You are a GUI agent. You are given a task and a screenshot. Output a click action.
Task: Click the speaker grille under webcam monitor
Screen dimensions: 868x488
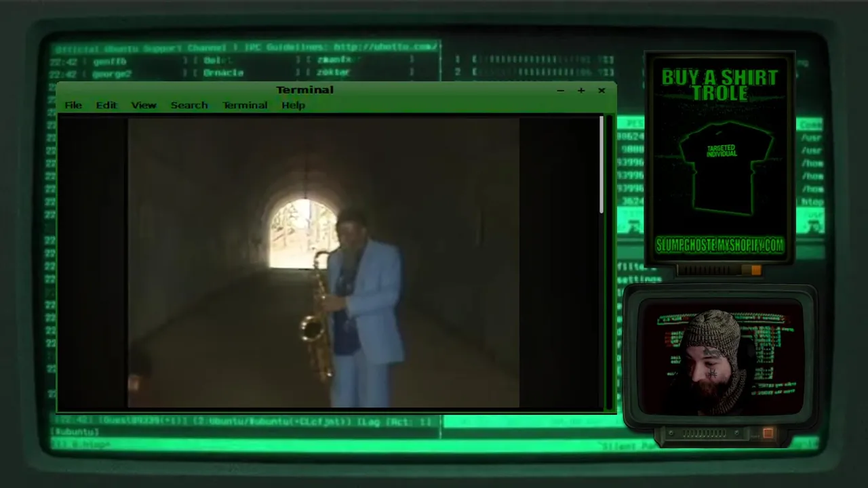coord(704,433)
